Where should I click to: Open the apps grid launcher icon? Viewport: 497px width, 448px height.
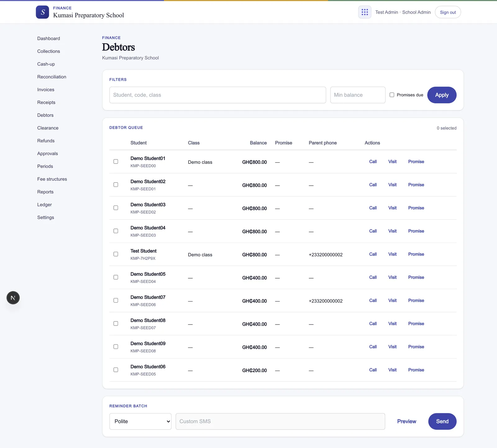365,12
